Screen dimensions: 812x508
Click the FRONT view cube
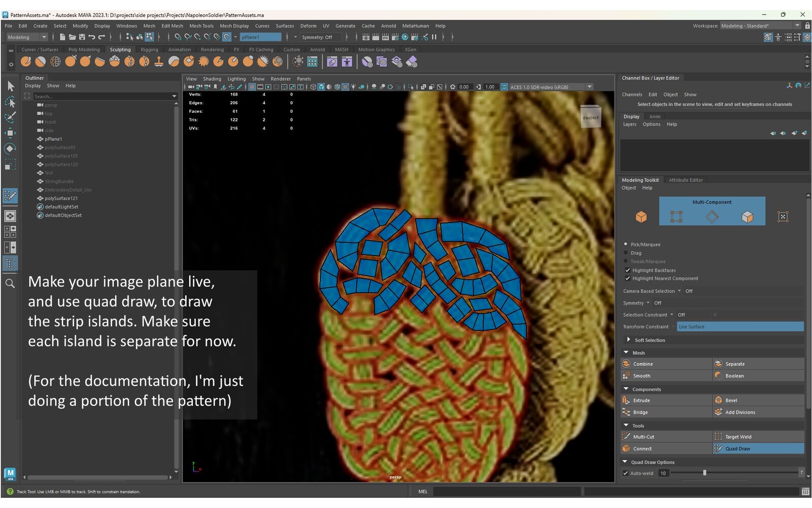tap(591, 117)
